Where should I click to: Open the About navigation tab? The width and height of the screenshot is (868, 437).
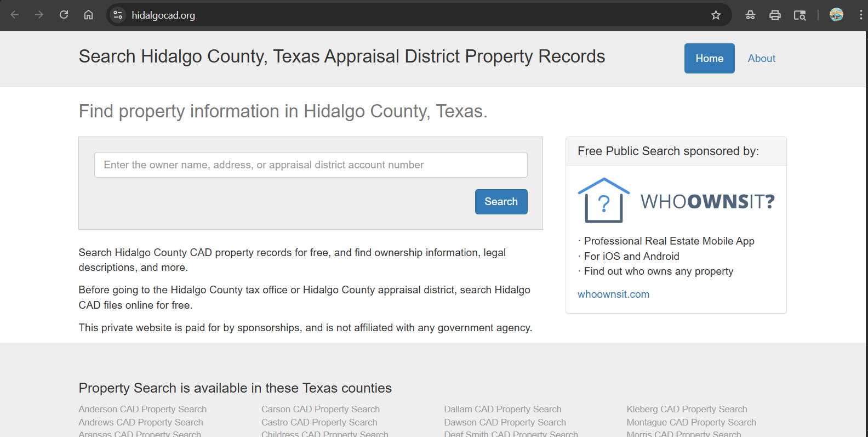(761, 58)
